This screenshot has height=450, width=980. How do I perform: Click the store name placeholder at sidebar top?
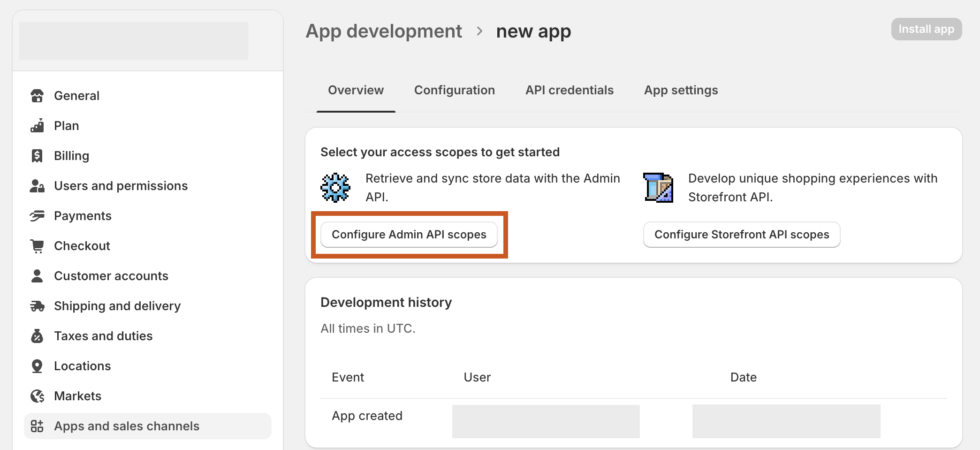pos(134,40)
